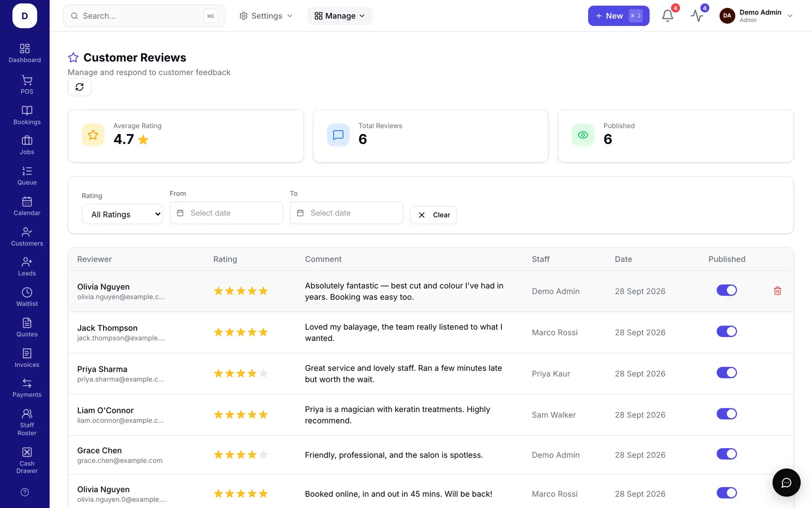
Task: Focus the Search field
Action: 144,16
